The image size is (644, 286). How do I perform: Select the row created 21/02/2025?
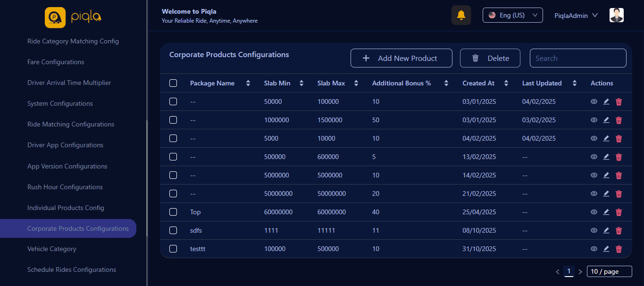173,193
